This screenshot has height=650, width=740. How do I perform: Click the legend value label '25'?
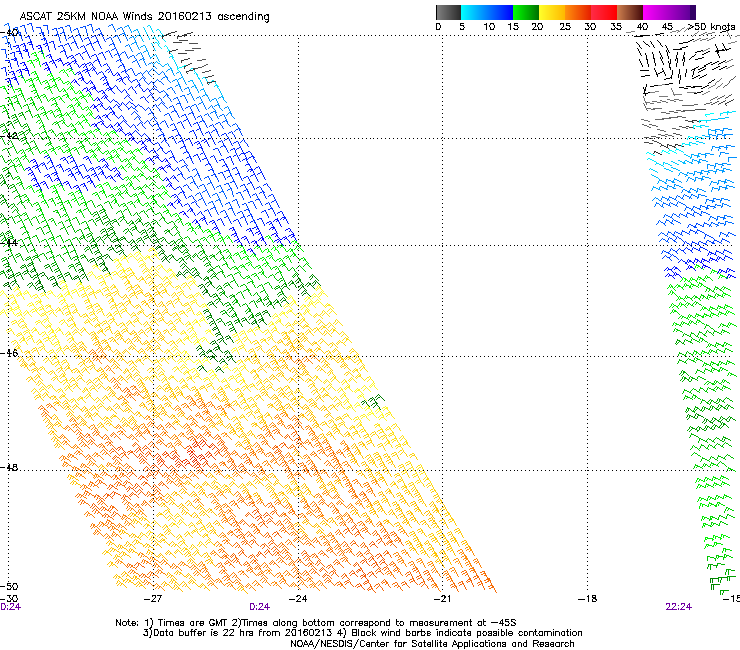pos(565,27)
